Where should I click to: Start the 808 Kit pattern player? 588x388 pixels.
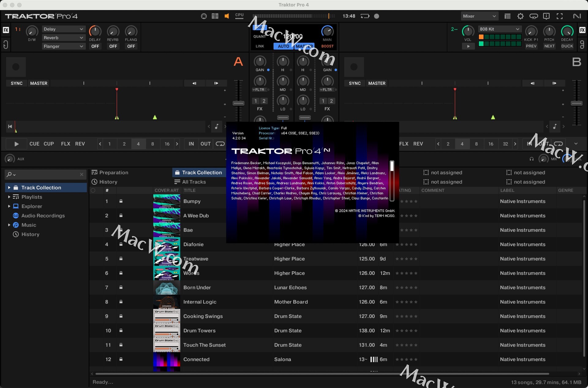point(468,46)
